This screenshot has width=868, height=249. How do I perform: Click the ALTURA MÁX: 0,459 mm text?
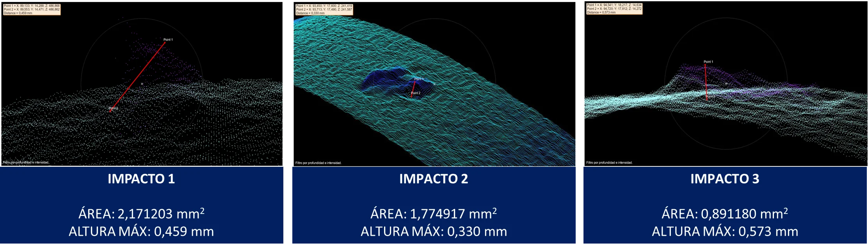[141, 231]
